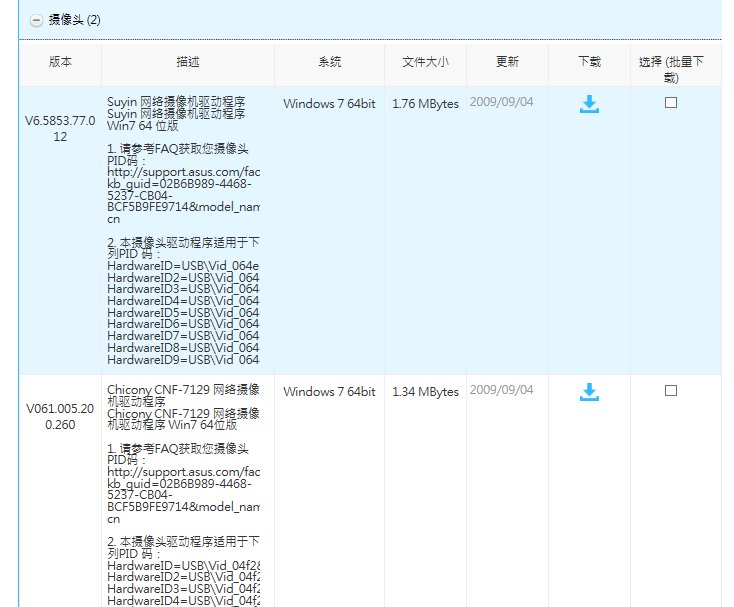
Task: Click HardwareID4=USB\Vid_04f2 line
Action: (183, 601)
